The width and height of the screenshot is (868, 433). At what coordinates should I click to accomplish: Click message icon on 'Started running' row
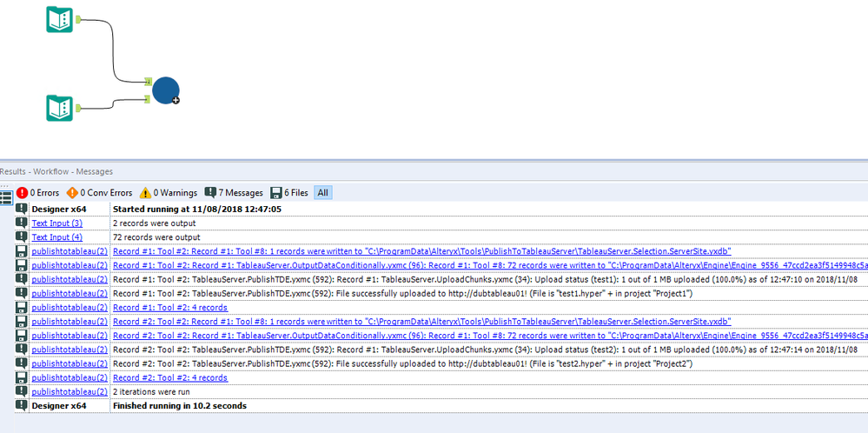pyautogui.click(x=22, y=209)
